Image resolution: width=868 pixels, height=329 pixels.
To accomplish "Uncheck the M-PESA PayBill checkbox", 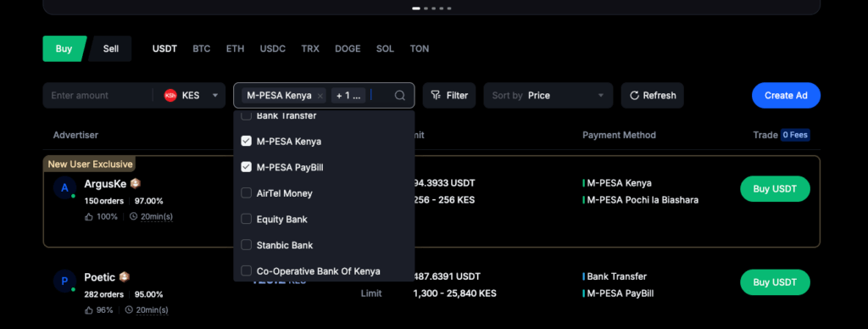I will point(247,167).
